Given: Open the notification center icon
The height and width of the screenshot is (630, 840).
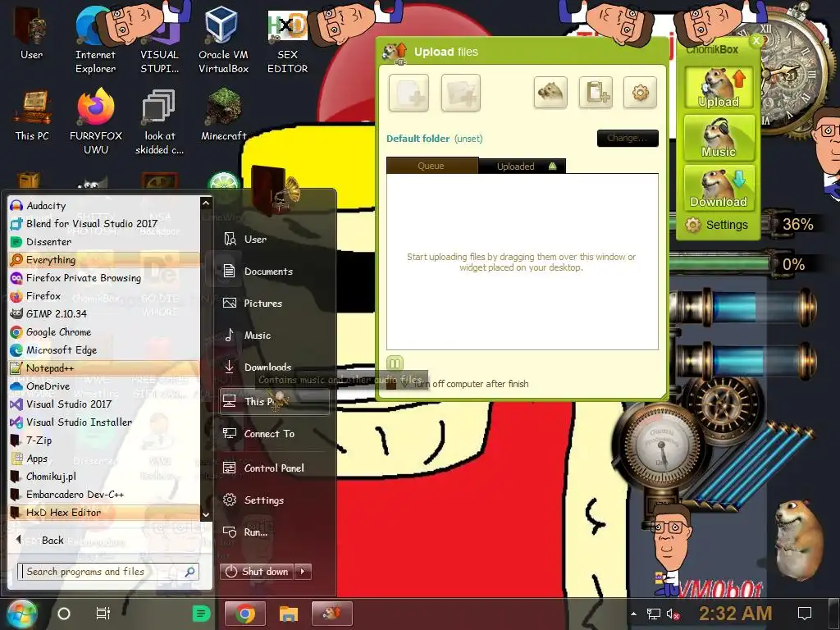Looking at the screenshot, I should (x=805, y=614).
